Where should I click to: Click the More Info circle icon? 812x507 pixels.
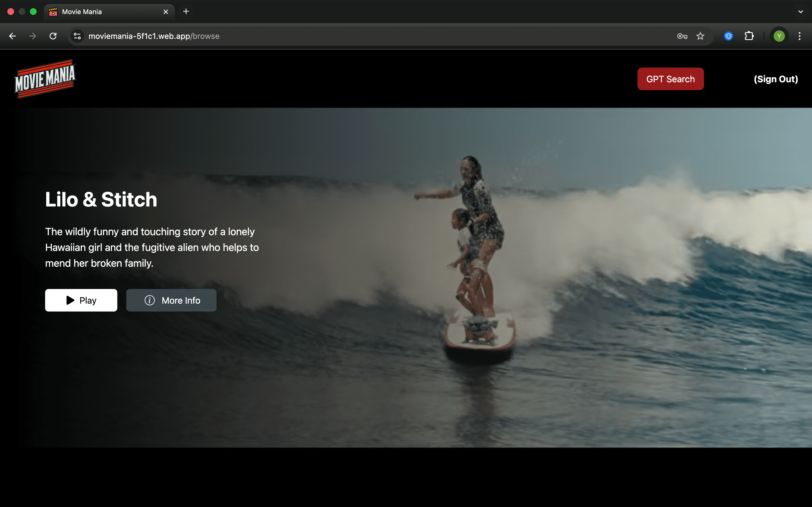point(149,300)
